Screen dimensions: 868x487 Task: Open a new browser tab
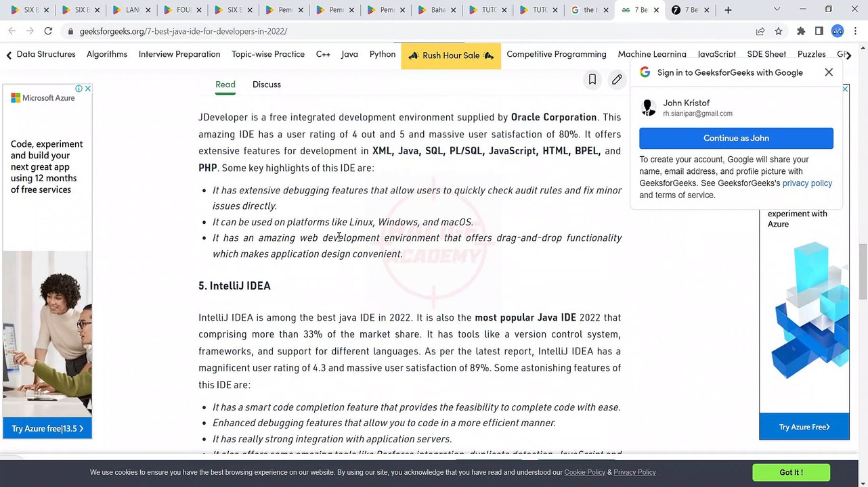click(728, 10)
